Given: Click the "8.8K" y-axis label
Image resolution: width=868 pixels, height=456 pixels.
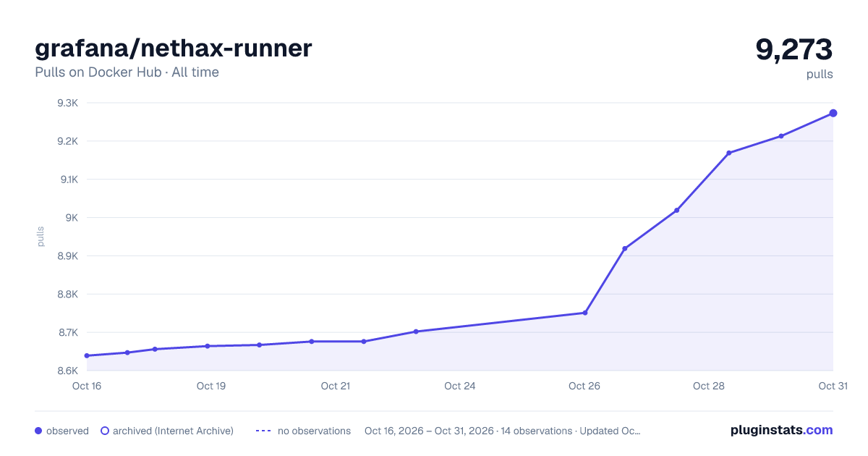Looking at the screenshot, I should coord(67,295).
